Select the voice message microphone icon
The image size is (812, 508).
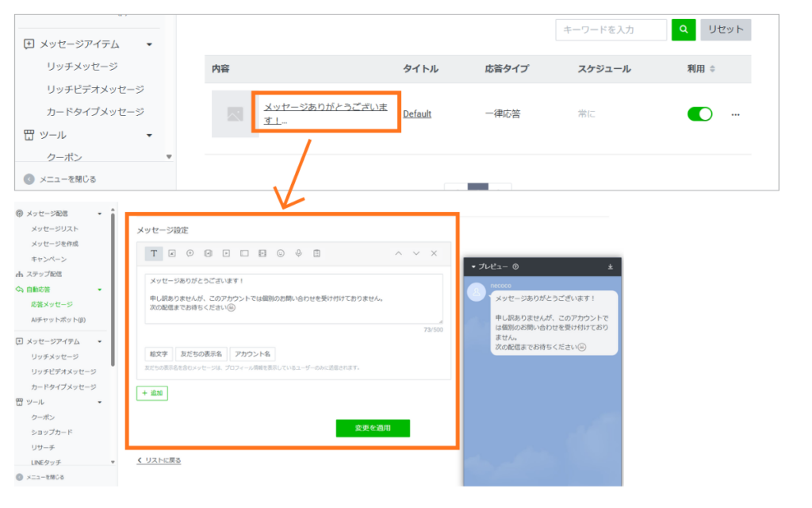click(298, 253)
